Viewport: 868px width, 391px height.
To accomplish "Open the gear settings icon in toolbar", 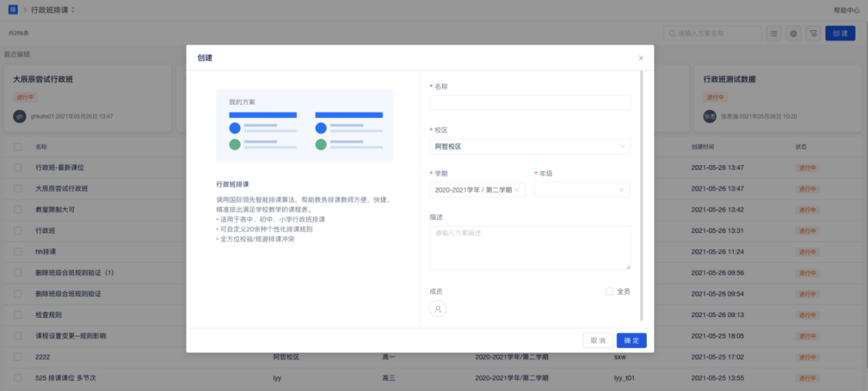I will [x=793, y=33].
